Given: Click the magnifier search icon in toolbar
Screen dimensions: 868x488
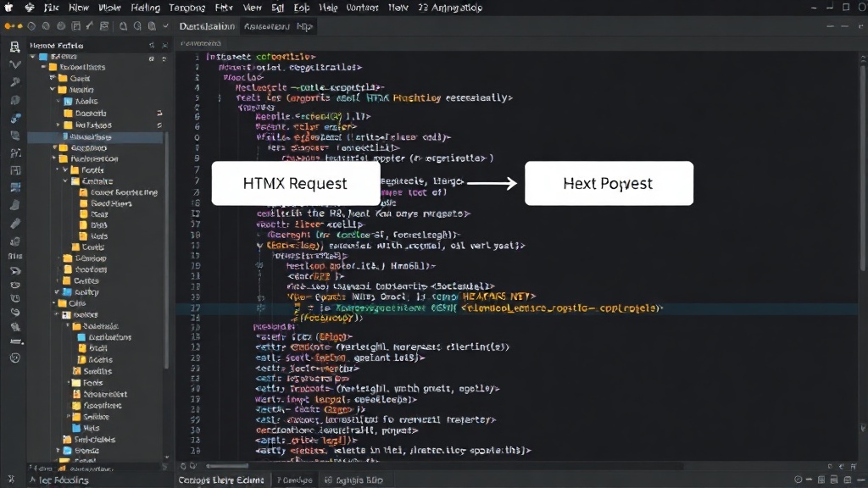Looking at the screenshot, I should 136,26.
